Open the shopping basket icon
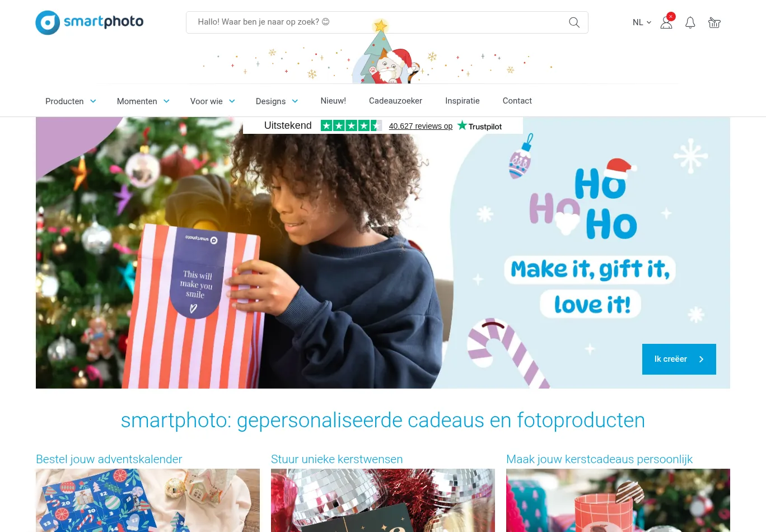 pyautogui.click(x=714, y=22)
